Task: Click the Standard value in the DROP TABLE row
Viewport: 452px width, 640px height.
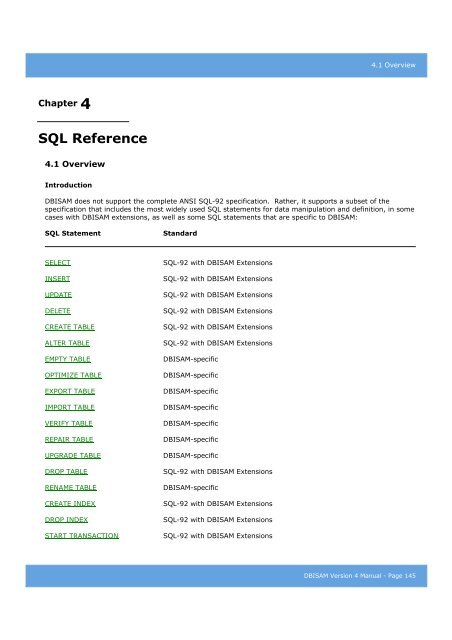Action: (x=218, y=471)
